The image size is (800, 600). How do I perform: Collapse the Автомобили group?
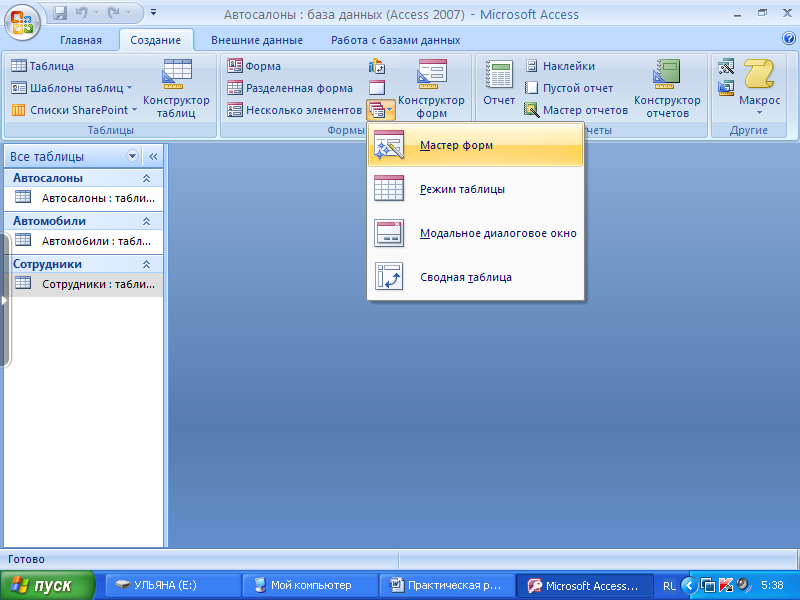pos(146,221)
